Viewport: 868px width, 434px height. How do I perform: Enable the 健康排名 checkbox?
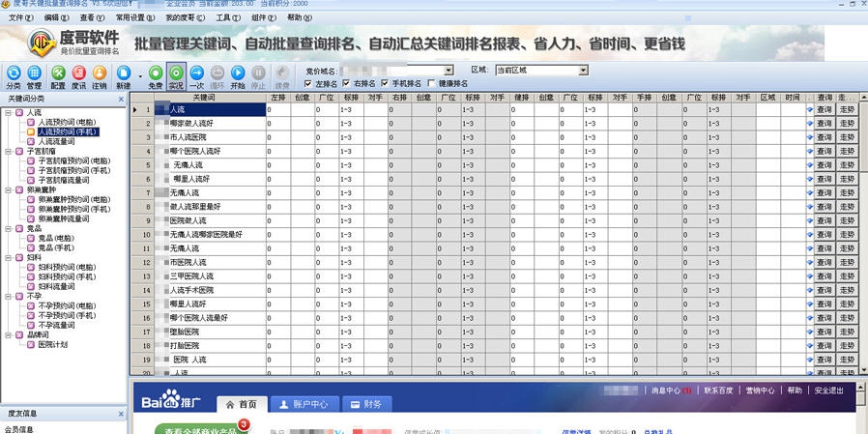click(x=431, y=83)
